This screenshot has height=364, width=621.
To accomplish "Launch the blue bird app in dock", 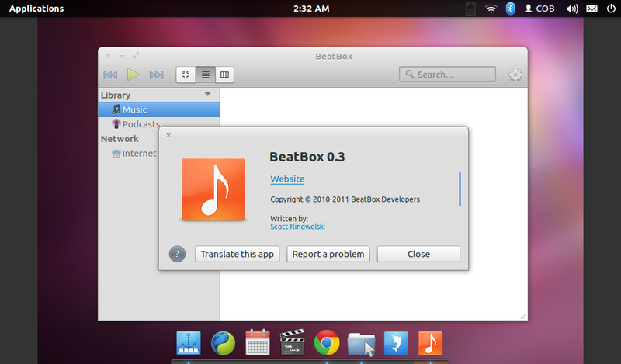I will click(396, 343).
